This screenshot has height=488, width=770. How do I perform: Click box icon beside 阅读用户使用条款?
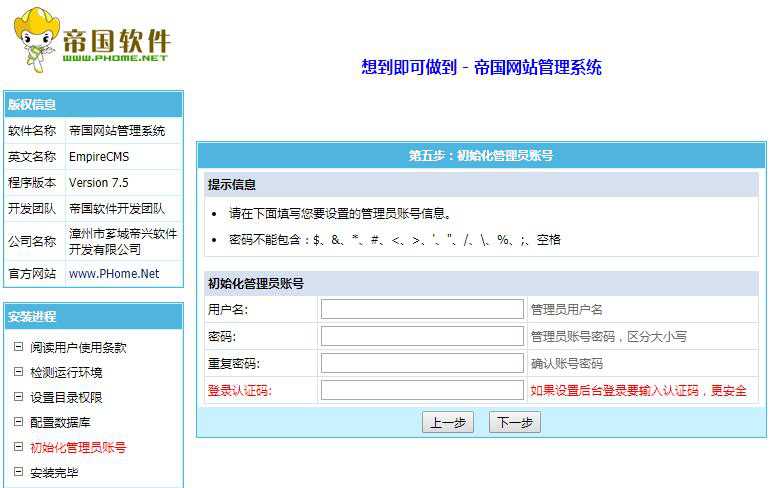(19, 347)
